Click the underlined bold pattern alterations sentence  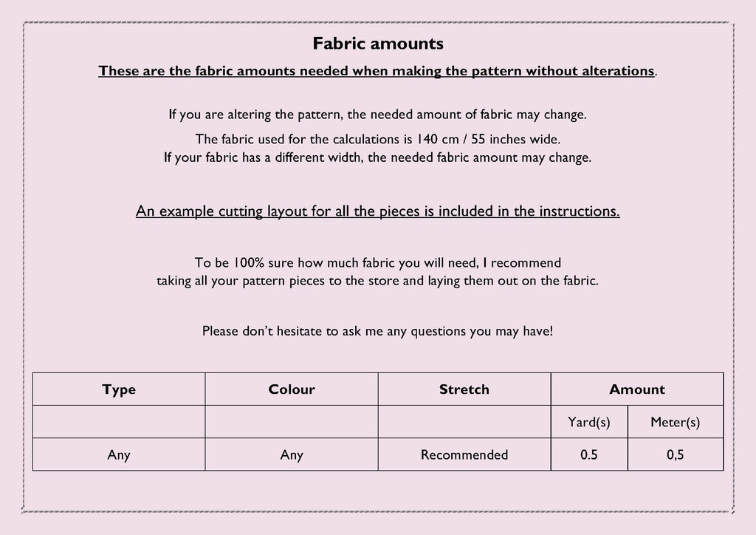(x=377, y=71)
